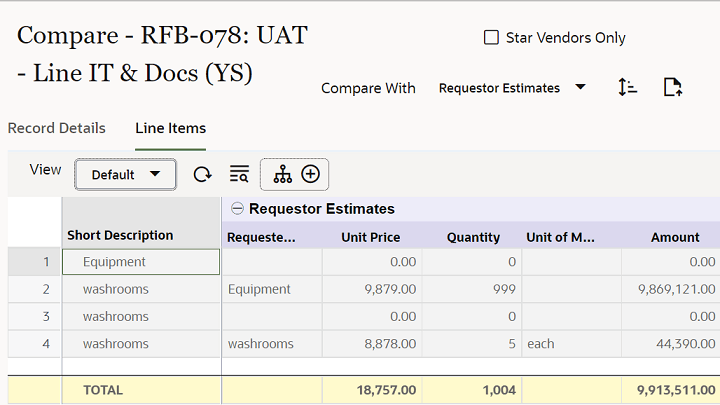Enable the Star Vendors Only checkbox
The image size is (720, 405).
(x=491, y=38)
